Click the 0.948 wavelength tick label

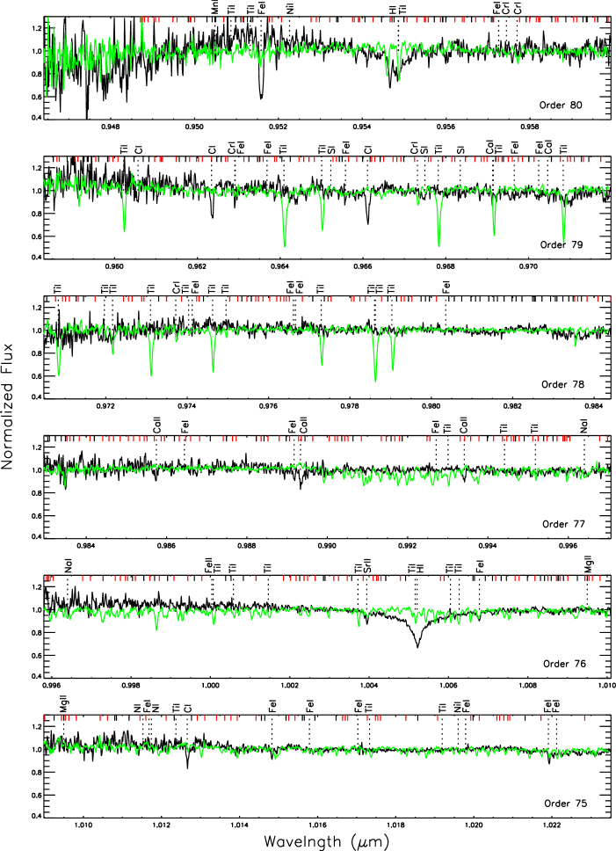click(111, 127)
